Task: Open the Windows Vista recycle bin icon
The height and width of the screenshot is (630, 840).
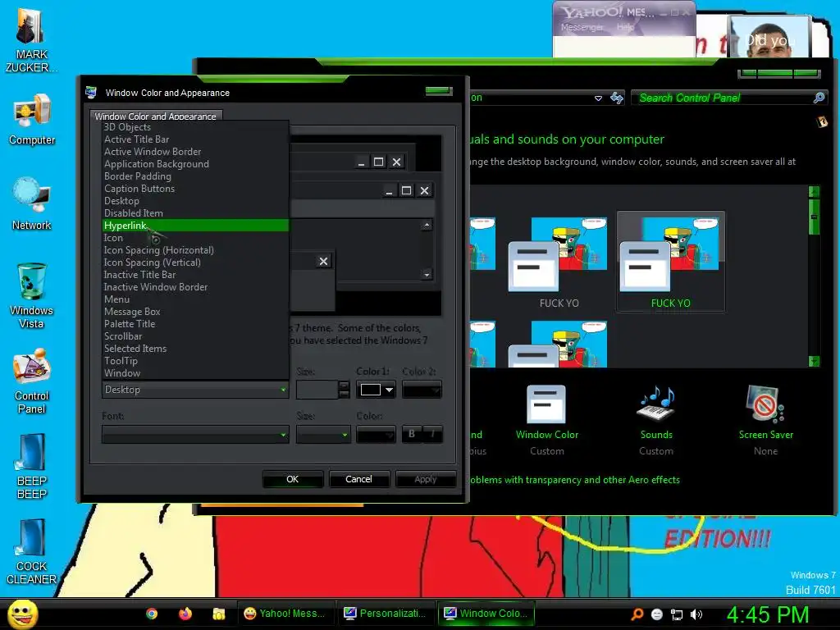Action: point(32,295)
